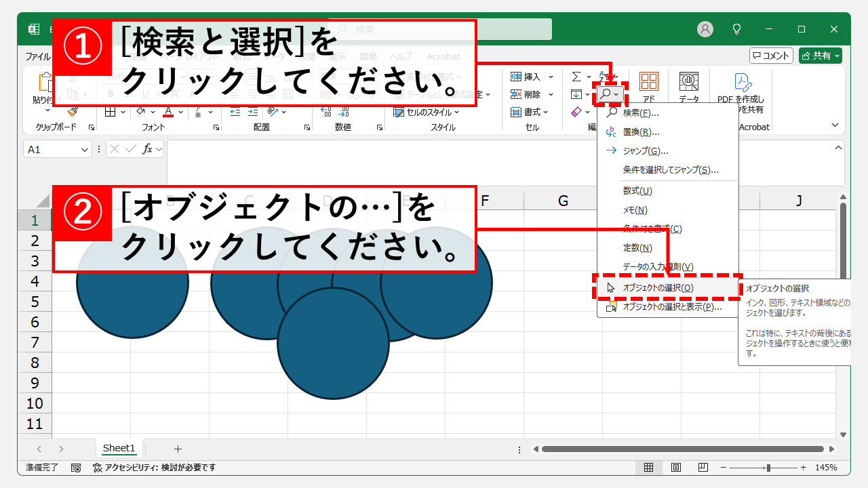This screenshot has height=488, width=868.
Task: Switch to Page Break Preview view
Action: pyautogui.click(x=703, y=468)
